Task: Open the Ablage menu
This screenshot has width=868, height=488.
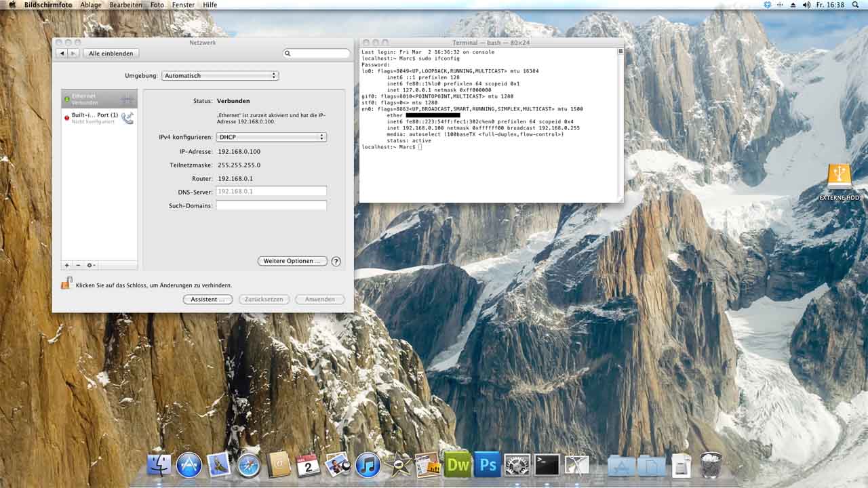Action: pyautogui.click(x=90, y=5)
